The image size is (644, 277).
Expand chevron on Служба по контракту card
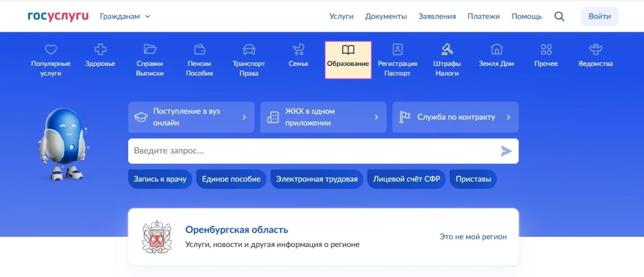(x=508, y=117)
